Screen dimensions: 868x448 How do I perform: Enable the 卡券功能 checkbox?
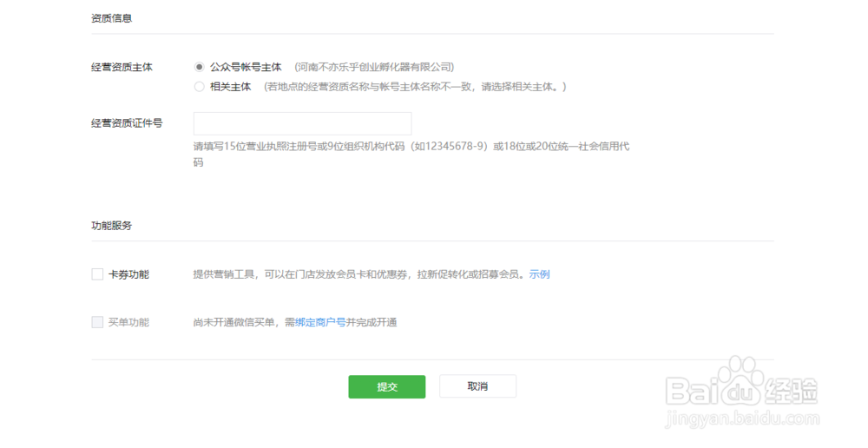point(97,274)
